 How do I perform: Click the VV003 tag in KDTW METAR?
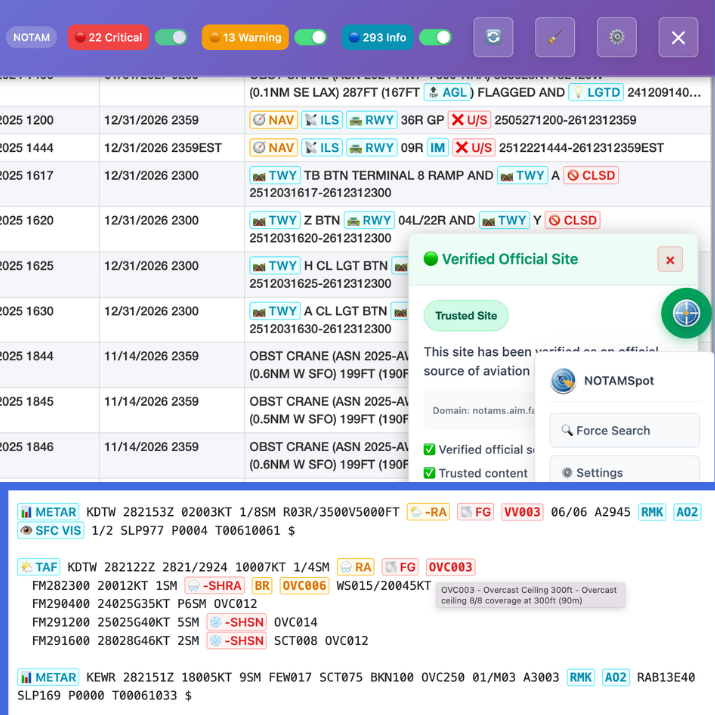pyautogui.click(x=522, y=512)
